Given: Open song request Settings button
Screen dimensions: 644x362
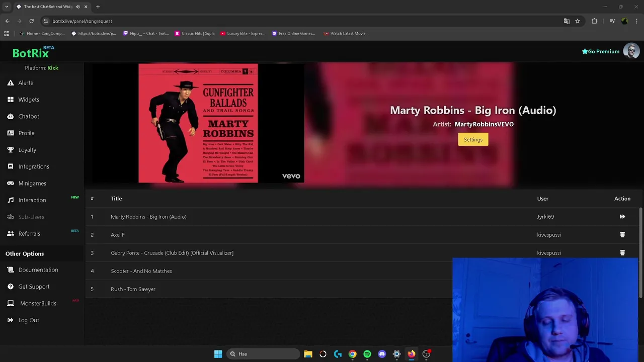Looking at the screenshot, I should (x=473, y=140).
